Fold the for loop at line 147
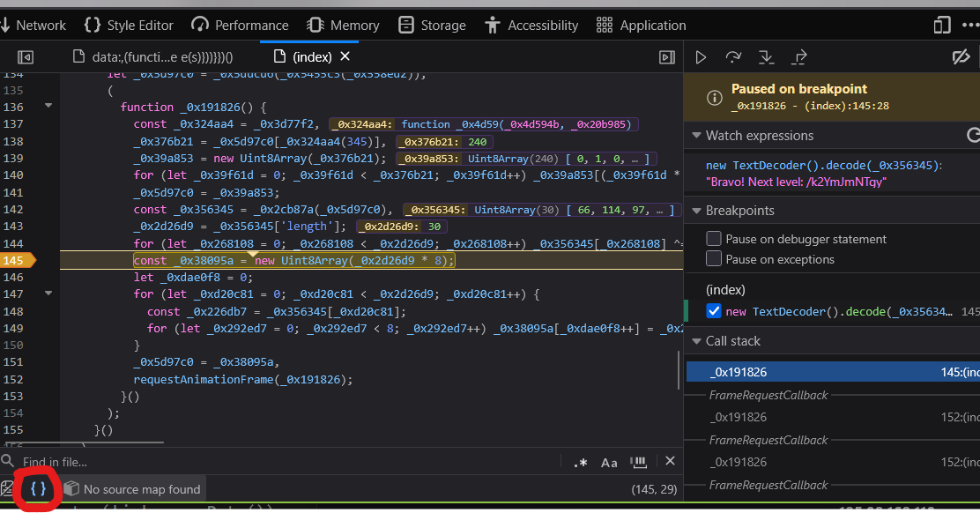The width and height of the screenshot is (980, 513). 48,293
